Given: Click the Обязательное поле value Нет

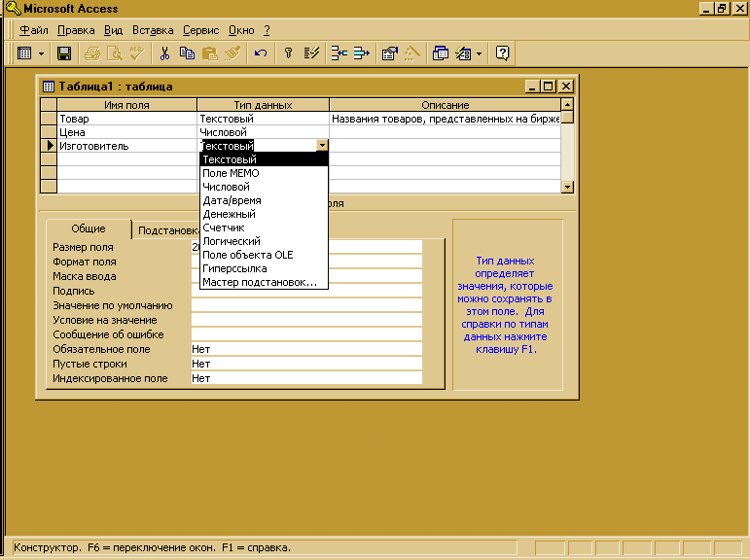Looking at the screenshot, I should click(x=306, y=349).
